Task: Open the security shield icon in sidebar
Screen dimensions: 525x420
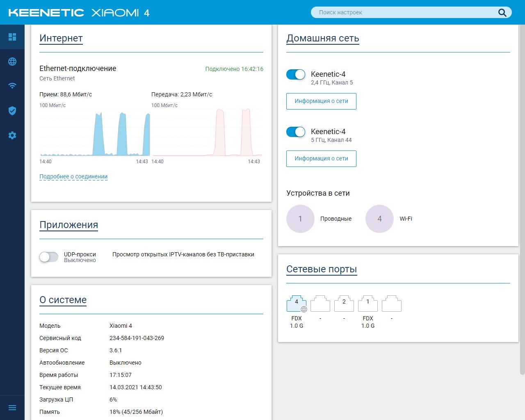Action: (x=12, y=111)
